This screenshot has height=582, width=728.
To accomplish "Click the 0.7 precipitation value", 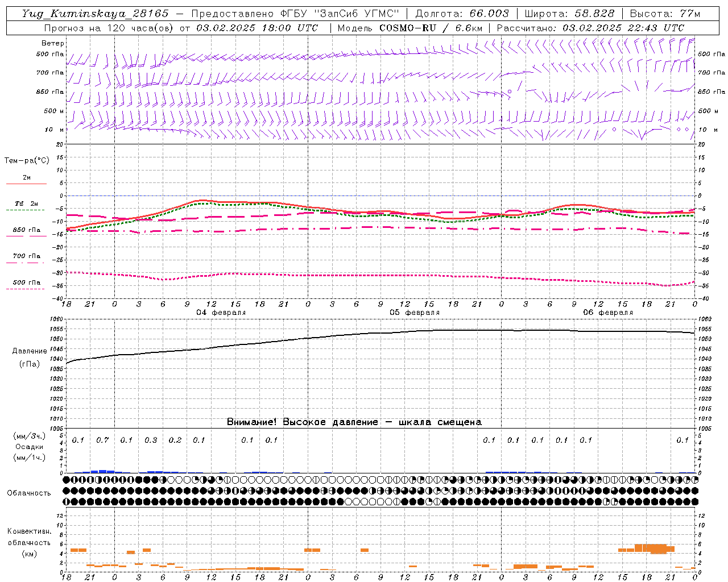I will click(102, 440).
